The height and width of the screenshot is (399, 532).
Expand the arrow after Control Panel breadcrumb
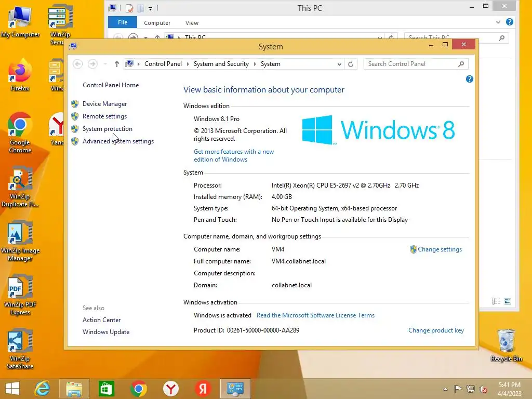coord(188,64)
